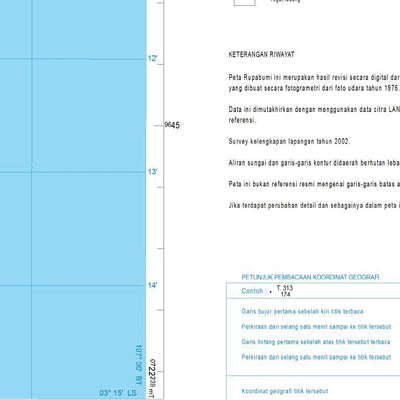Click Garis lintang pertama sebelah atas text
The image size is (400, 400).
[x=316, y=342]
